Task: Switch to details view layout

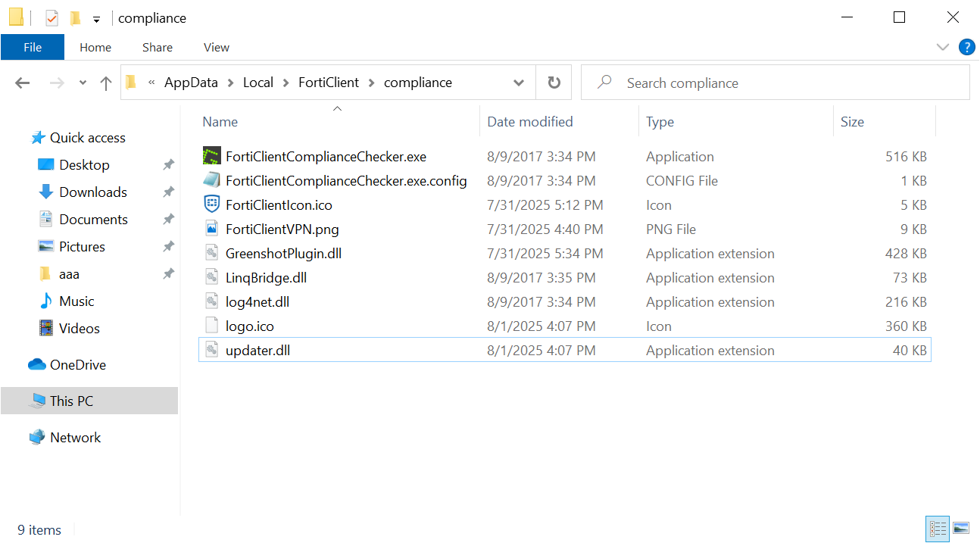Action: [938, 528]
